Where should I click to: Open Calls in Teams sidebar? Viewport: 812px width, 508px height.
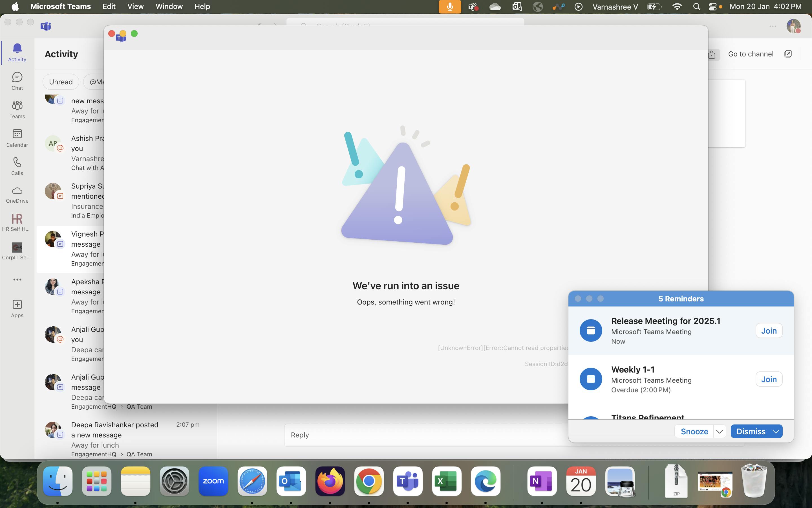pyautogui.click(x=17, y=167)
